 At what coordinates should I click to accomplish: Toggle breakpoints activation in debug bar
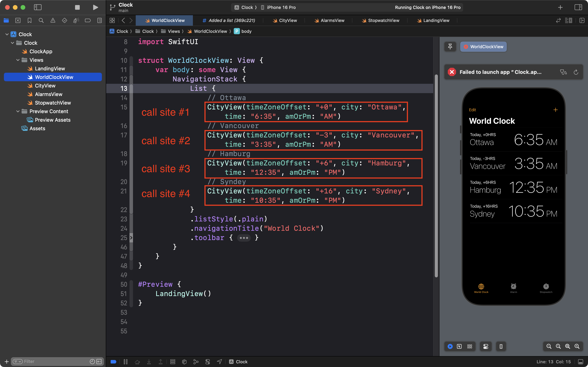point(113,362)
